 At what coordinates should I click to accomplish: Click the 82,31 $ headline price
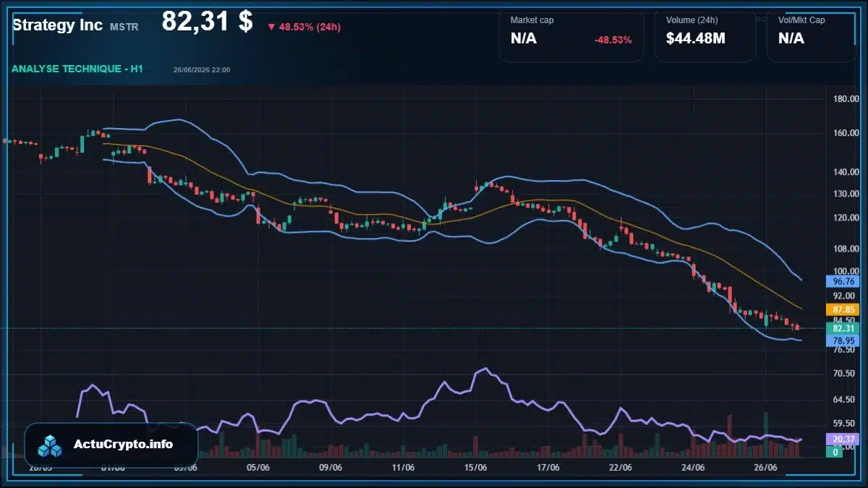tap(207, 22)
